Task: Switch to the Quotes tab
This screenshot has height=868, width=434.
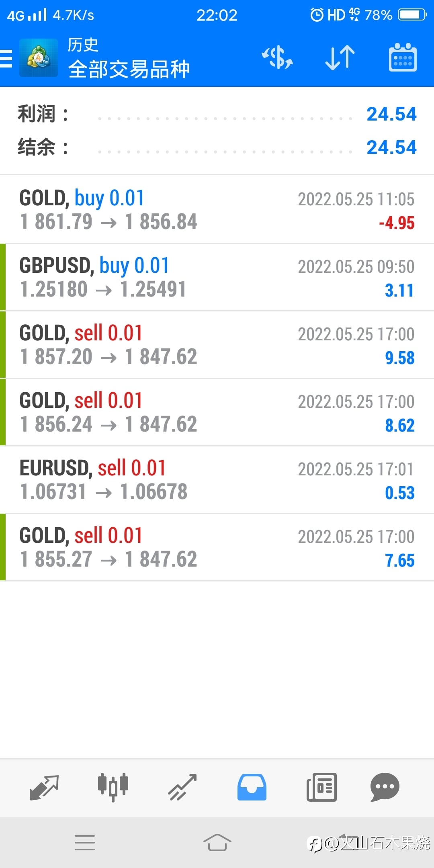Action: click(x=44, y=787)
